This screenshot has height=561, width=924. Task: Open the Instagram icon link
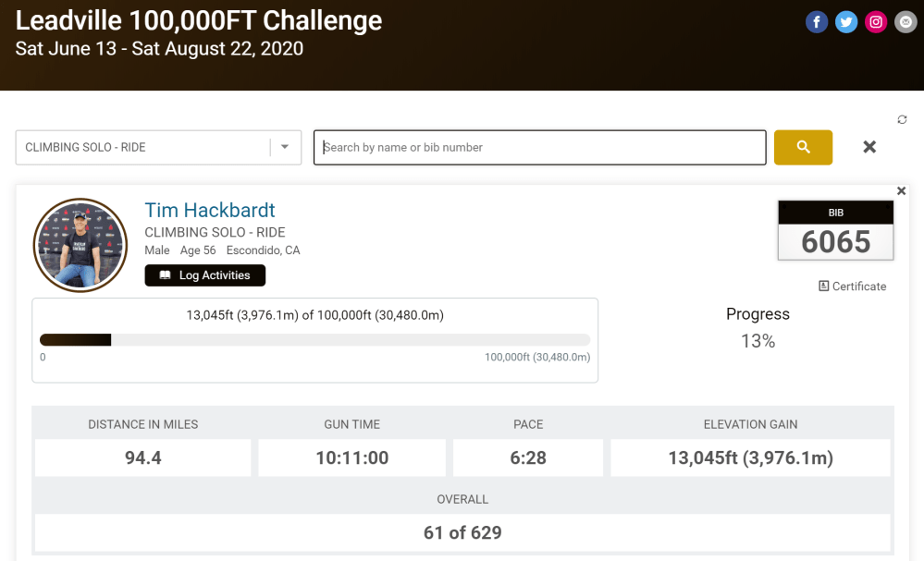(x=876, y=22)
